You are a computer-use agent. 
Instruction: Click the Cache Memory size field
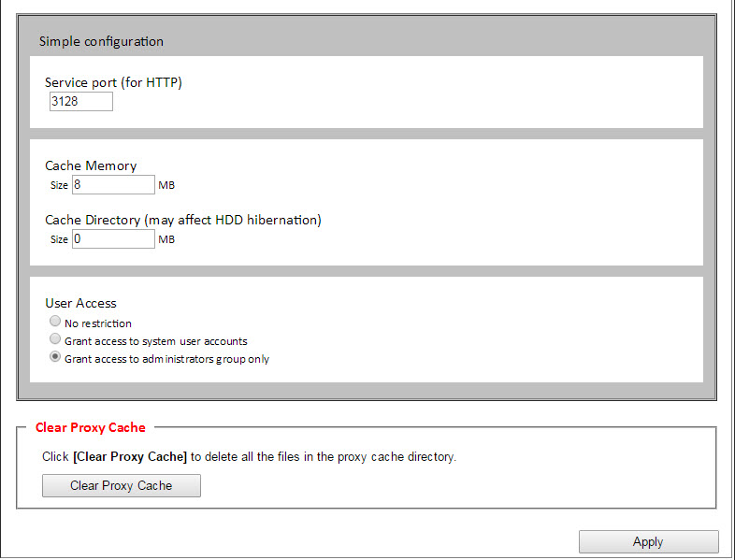tap(113, 184)
